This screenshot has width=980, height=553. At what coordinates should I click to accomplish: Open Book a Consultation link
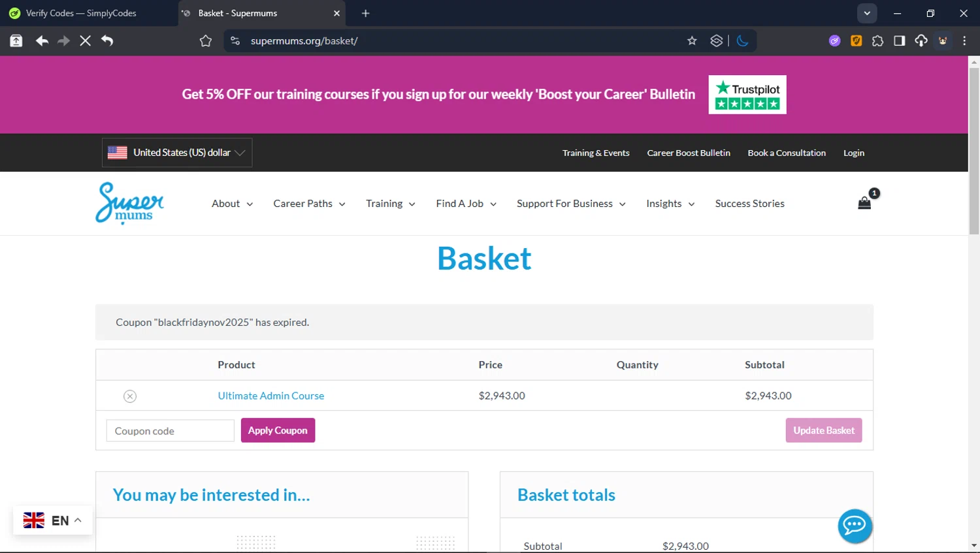point(787,153)
